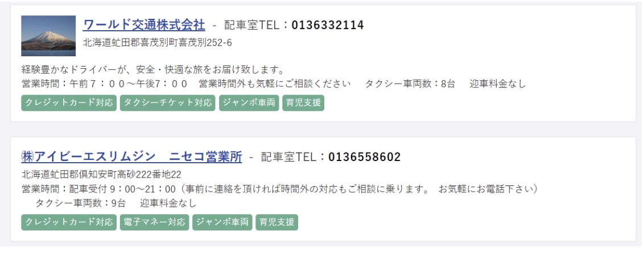The width and height of the screenshot is (644, 260).
Task: Click the Mount Yotei thumbnail photo
Action: (48, 36)
